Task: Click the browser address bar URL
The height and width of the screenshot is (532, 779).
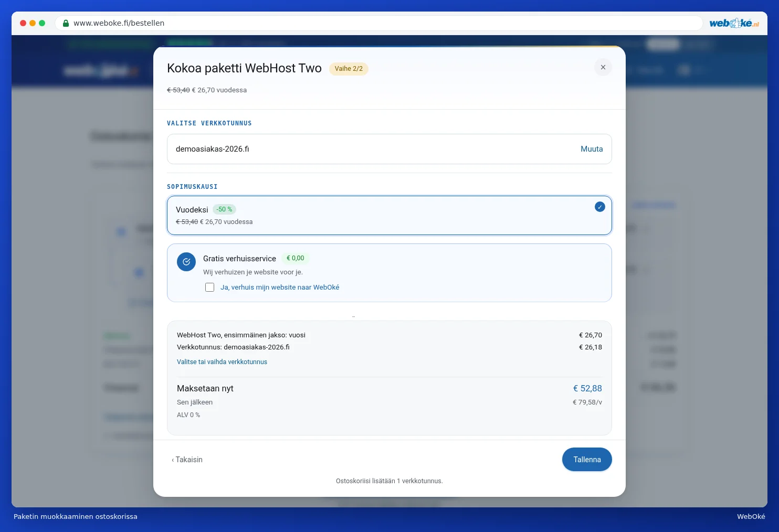Action: 119,23
